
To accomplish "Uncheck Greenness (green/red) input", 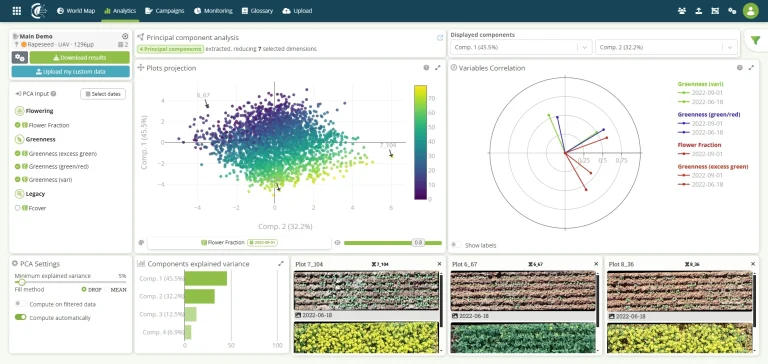I will pyautogui.click(x=18, y=167).
